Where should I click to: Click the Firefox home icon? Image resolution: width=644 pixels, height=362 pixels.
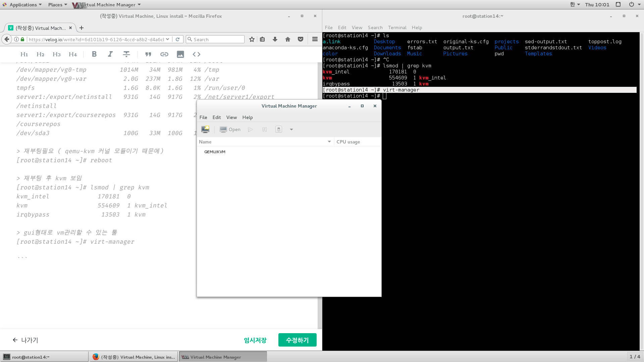(288, 40)
